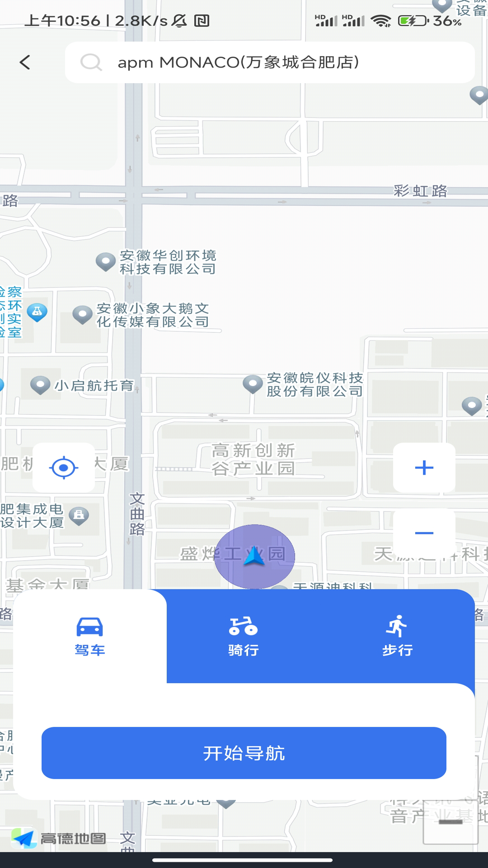Tap the search magnifier icon
488x868 pixels.
(x=91, y=62)
